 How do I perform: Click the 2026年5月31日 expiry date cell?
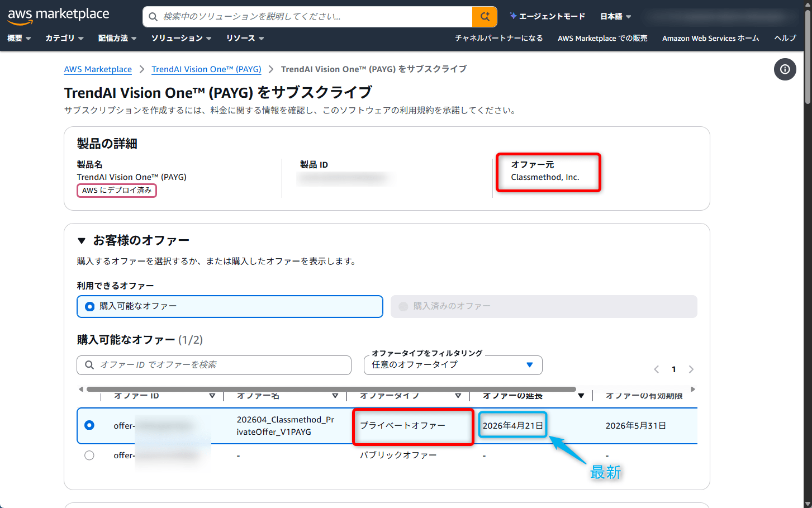636,426
